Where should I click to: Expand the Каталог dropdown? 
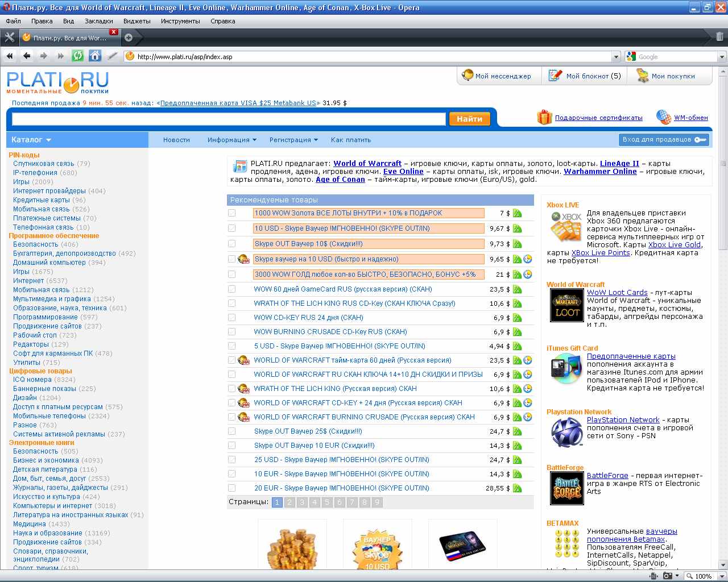pyautogui.click(x=31, y=140)
